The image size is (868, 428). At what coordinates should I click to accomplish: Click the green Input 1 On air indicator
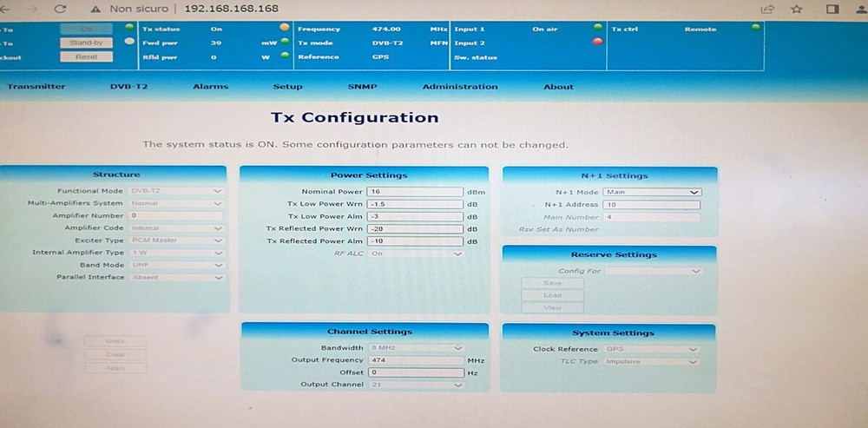pyautogui.click(x=597, y=29)
